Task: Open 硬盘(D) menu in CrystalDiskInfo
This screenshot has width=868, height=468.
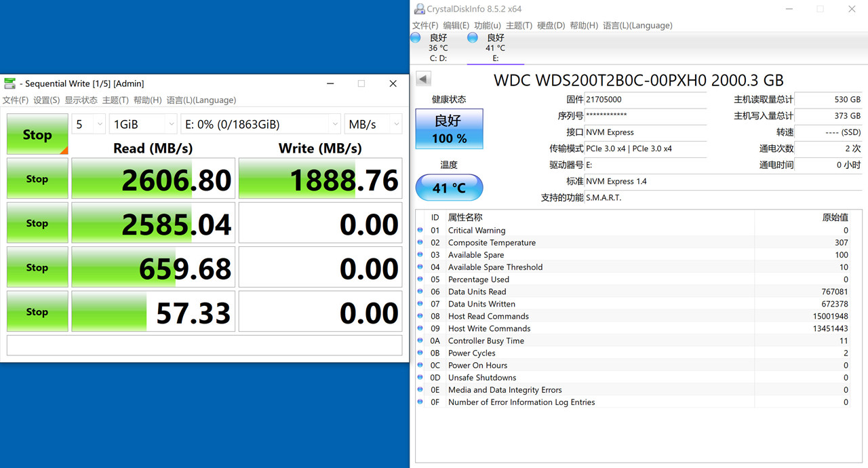Action: pos(551,26)
